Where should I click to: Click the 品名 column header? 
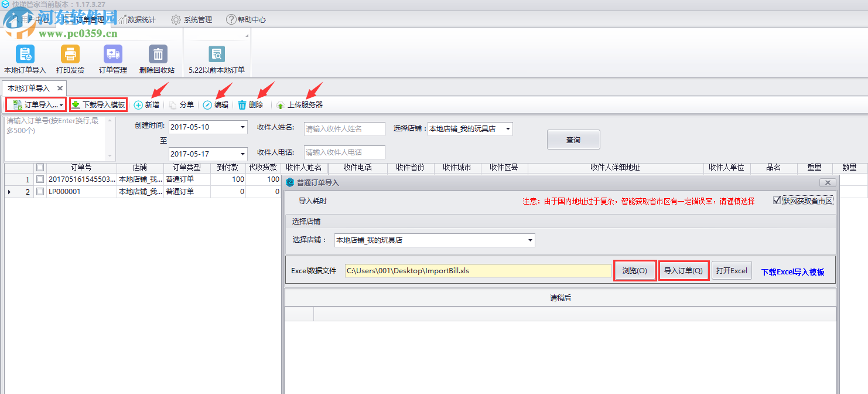pyautogui.click(x=774, y=168)
